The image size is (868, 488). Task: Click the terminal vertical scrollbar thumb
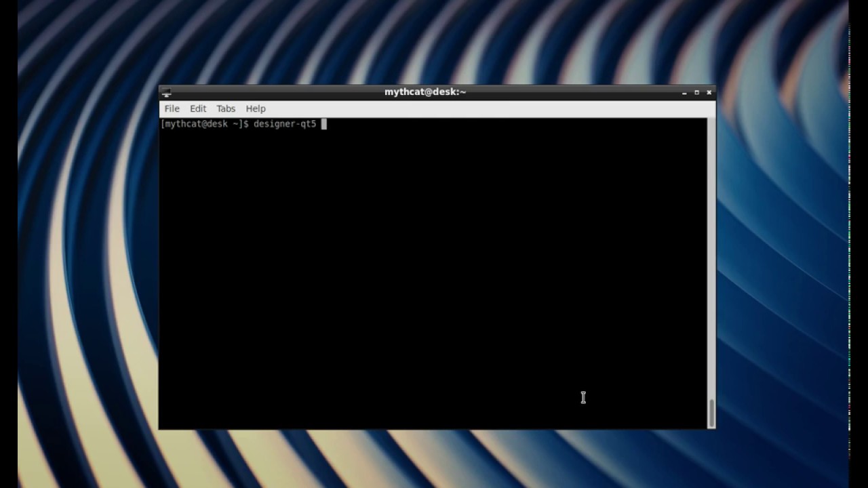click(711, 413)
